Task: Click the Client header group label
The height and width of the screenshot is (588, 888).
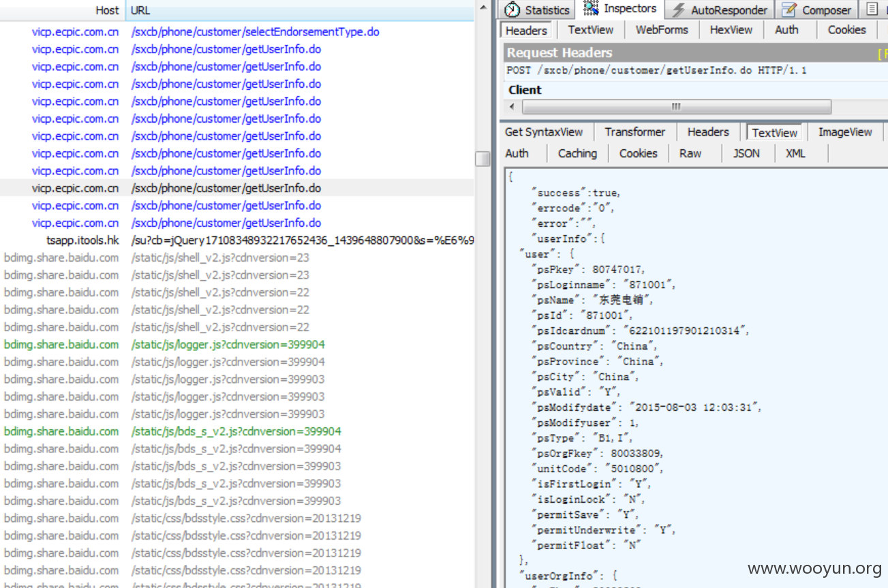Action: (525, 90)
